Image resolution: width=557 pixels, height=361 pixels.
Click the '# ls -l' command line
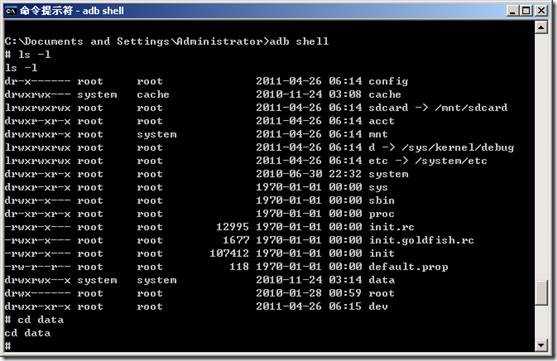tap(28, 54)
